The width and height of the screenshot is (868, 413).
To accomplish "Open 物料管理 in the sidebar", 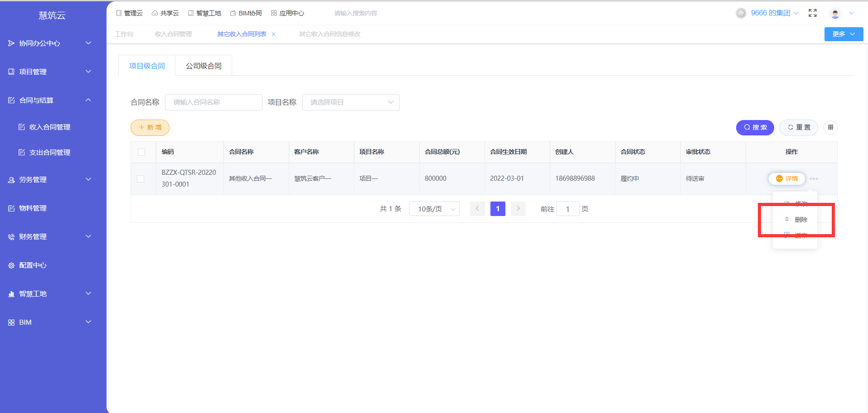I will click(28, 208).
